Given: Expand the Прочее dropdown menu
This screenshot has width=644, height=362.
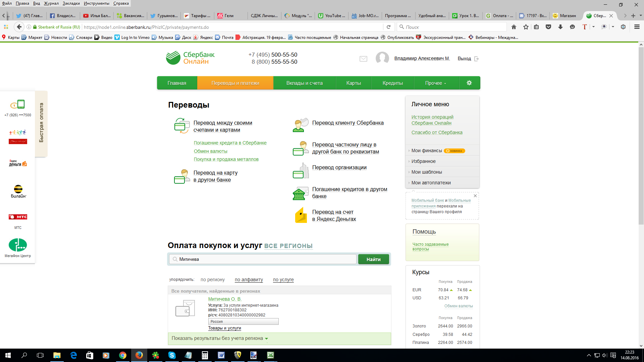Looking at the screenshot, I should click(435, 83).
